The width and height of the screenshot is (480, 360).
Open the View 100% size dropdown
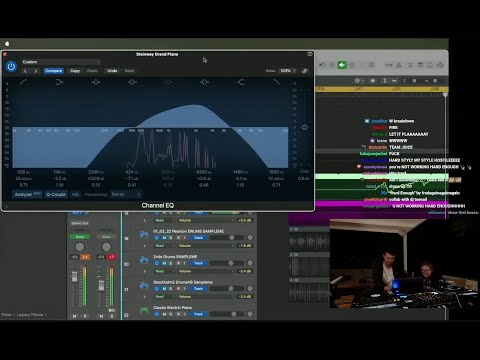(288, 71)
